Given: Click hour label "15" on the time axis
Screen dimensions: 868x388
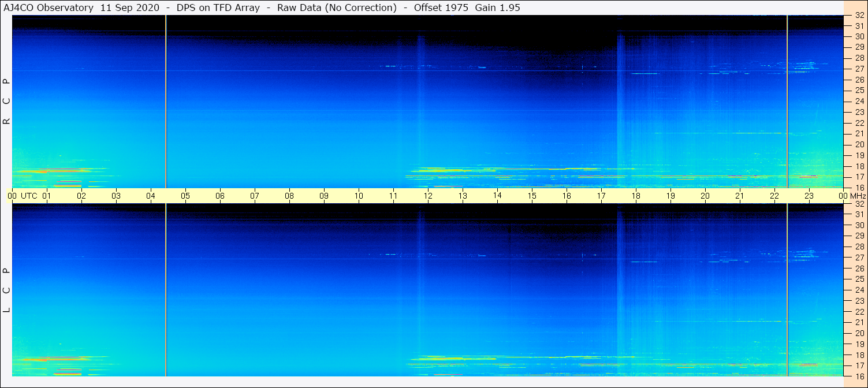Looking at the screenshot, I should coord(532,196).
